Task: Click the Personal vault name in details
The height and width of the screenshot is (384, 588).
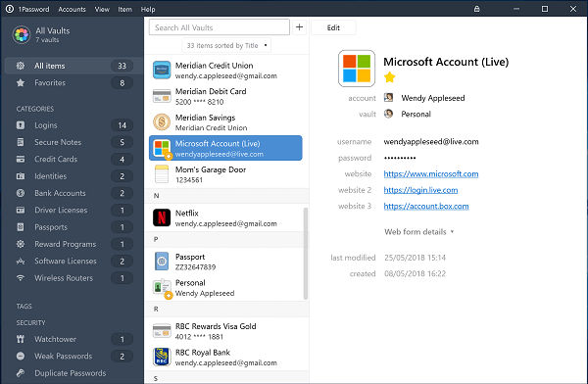Action: [416, 114]
